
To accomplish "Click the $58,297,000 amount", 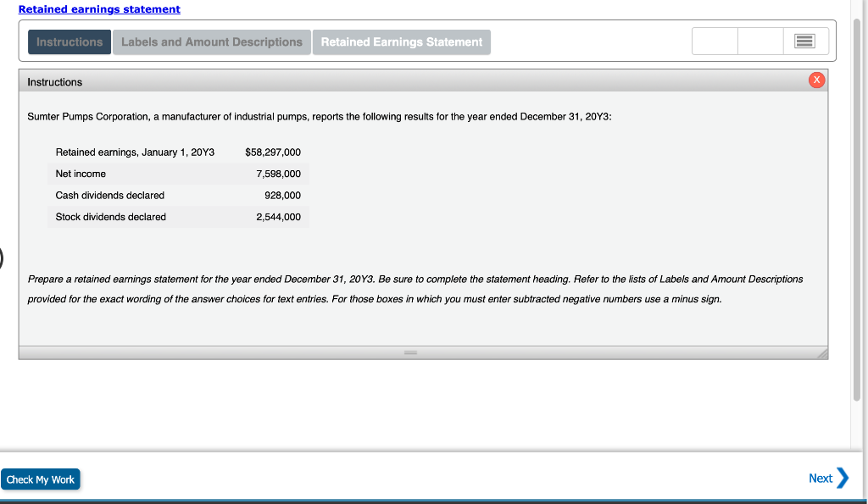I will point(271,152).
